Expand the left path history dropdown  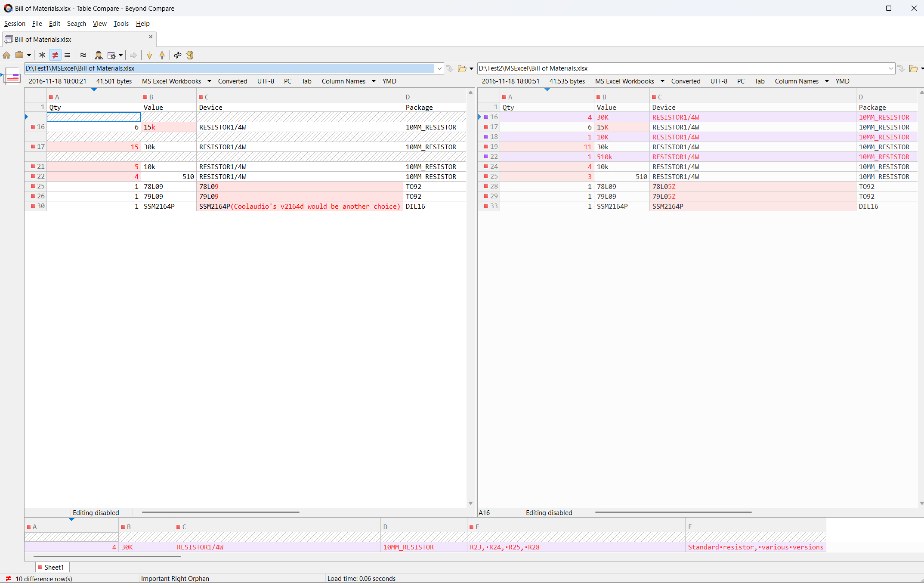[x=439, y=68]
